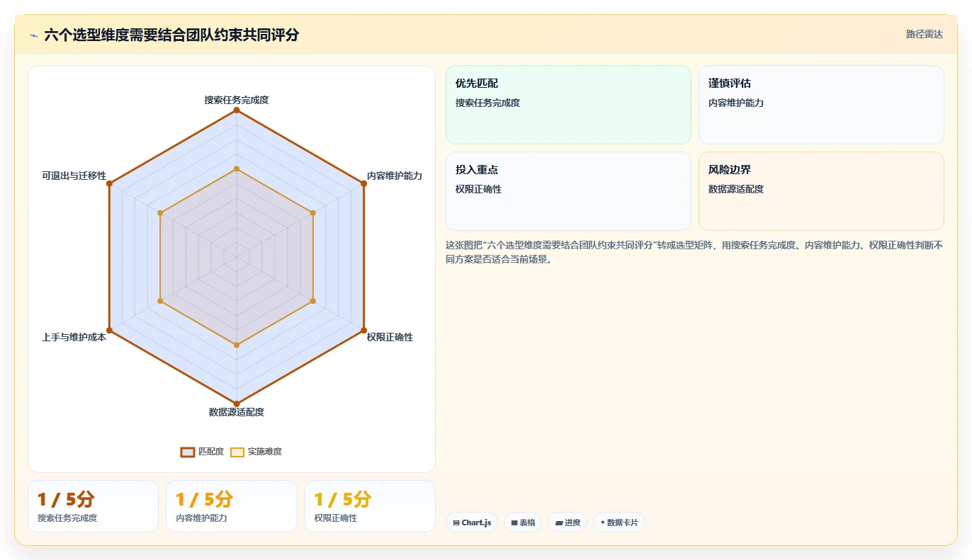Click the 匹配度 data point at 权限正确性 vertex
The height and width of the screenshot is (560, 972).
click(364, 331)
